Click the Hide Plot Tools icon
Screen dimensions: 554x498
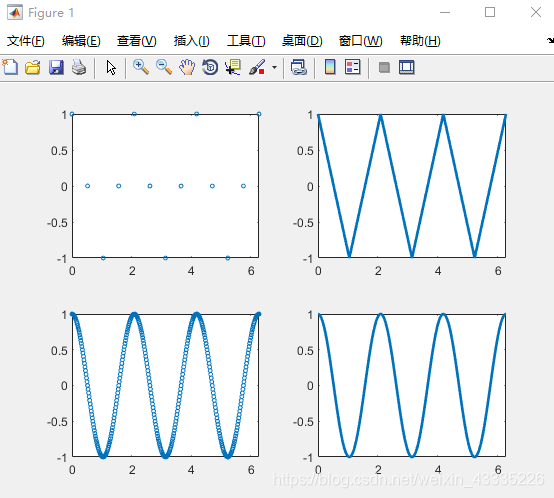(x=384, y=67)
